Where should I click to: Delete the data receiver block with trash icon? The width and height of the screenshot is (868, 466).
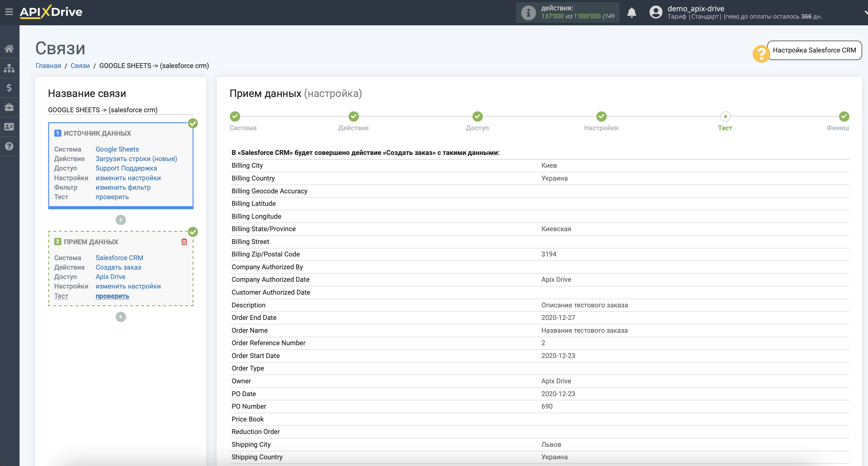tap(184, 242)
